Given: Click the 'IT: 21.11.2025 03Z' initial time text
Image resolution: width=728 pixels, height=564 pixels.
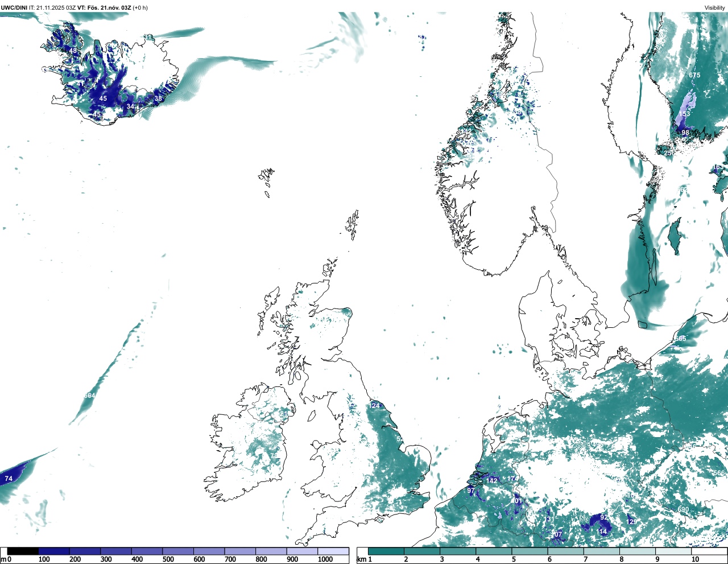Looking at the screenshot, I should [52, 7].
